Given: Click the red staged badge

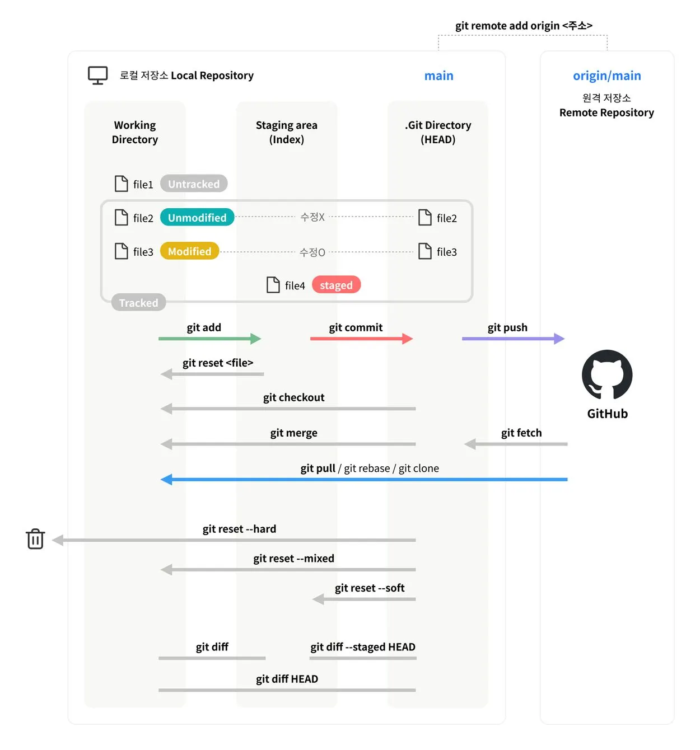Looking at the screenshot, I should pos(336,285).
